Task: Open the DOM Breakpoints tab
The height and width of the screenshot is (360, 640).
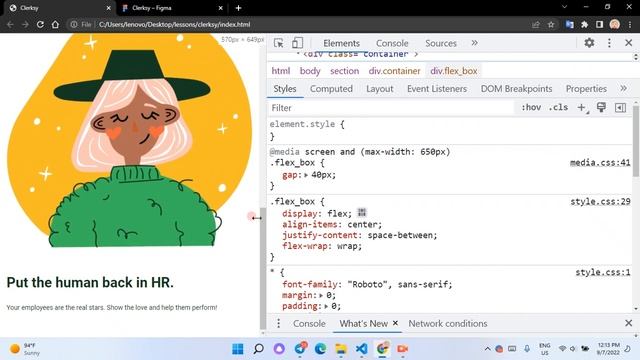Action: [x=516, y=89]
